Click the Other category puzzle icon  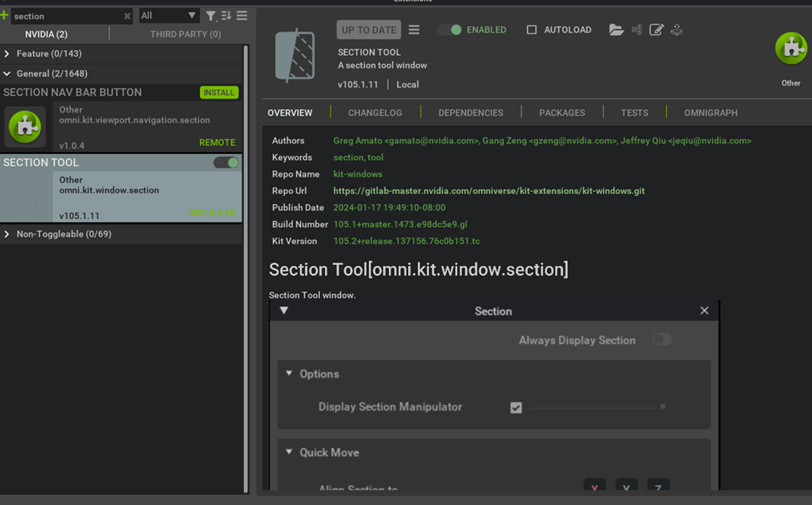coord(791,48)
